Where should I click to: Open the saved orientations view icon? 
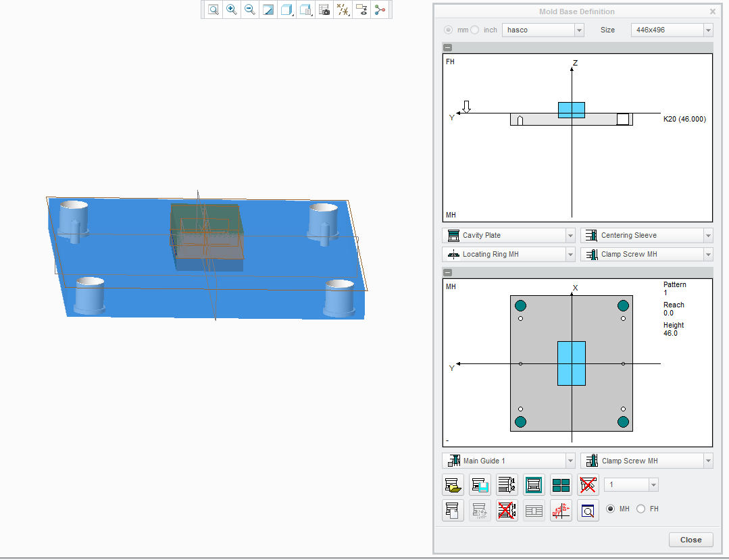(x=305, y=9)
